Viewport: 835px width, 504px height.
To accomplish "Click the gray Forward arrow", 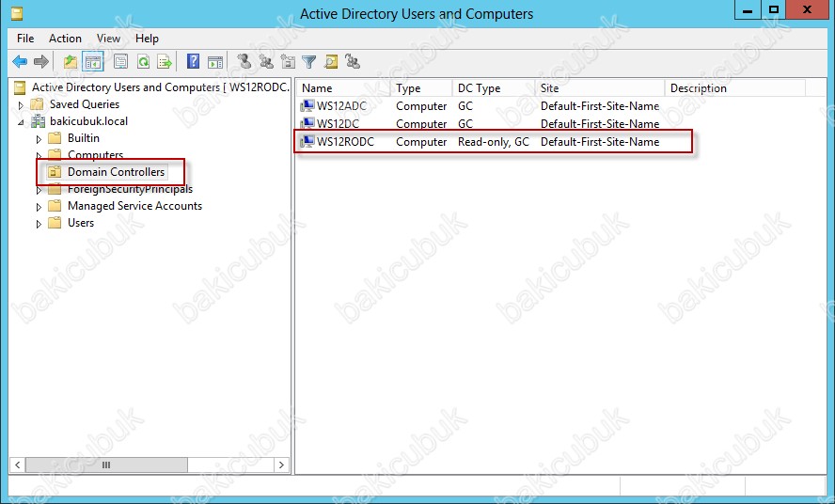I will tap(41, 62).
